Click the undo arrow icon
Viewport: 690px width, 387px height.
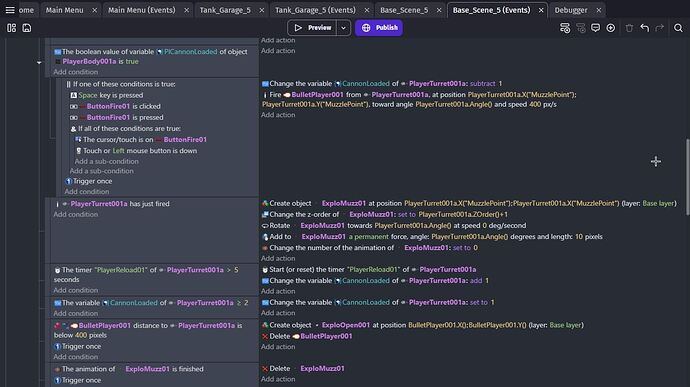[x=645, y=28]
